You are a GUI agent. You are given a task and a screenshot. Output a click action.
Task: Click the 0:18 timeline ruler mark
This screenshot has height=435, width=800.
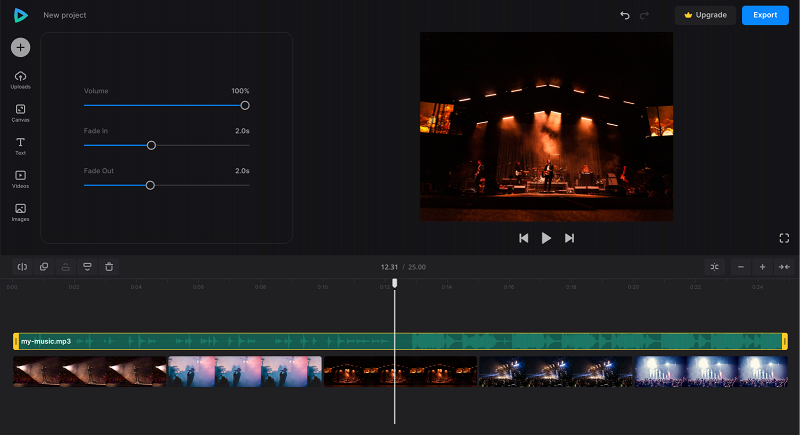571,287
